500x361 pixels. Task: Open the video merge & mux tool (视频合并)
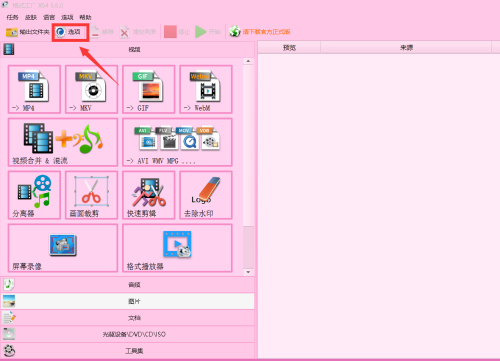click(x=63, y=142)
